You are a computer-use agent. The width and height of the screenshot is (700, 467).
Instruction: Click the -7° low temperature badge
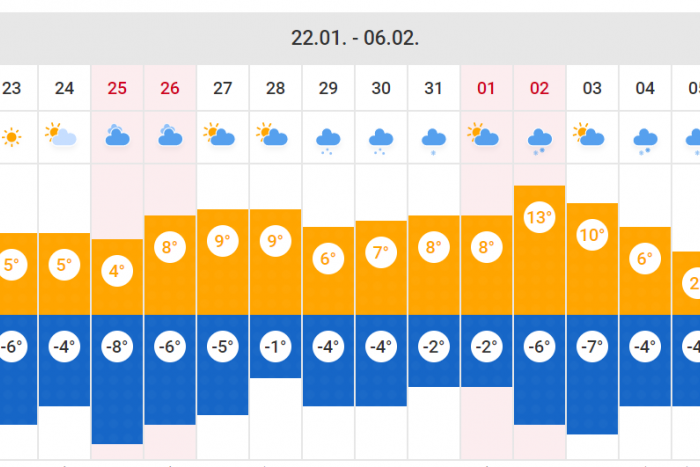point(592,348)
